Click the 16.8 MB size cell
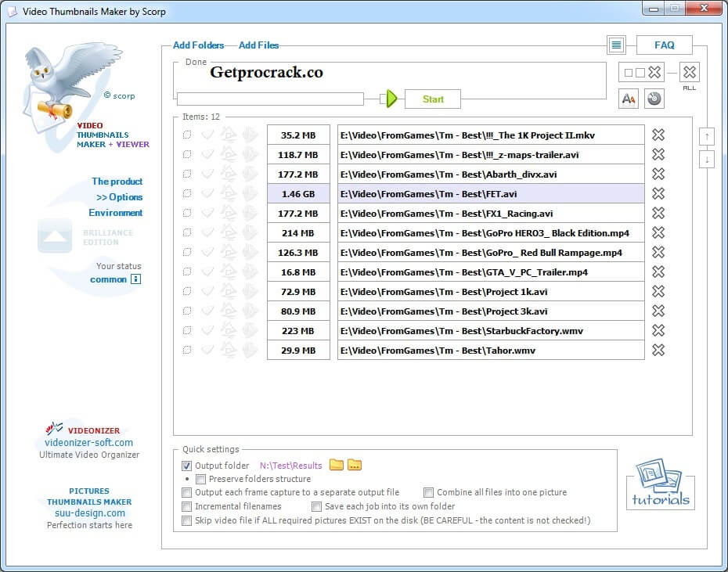 pos(298,272)
